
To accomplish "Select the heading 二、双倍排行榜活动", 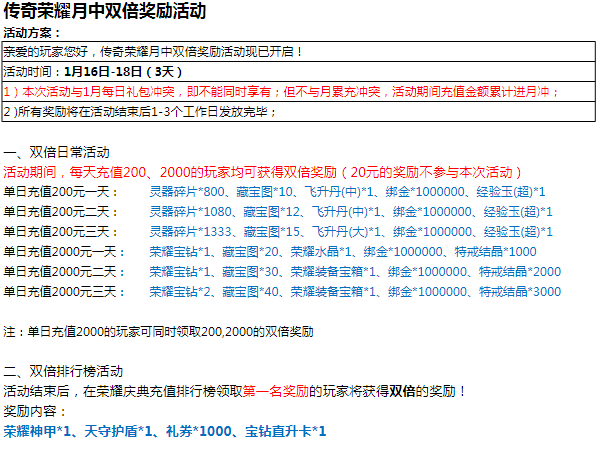I will (63, 371).
